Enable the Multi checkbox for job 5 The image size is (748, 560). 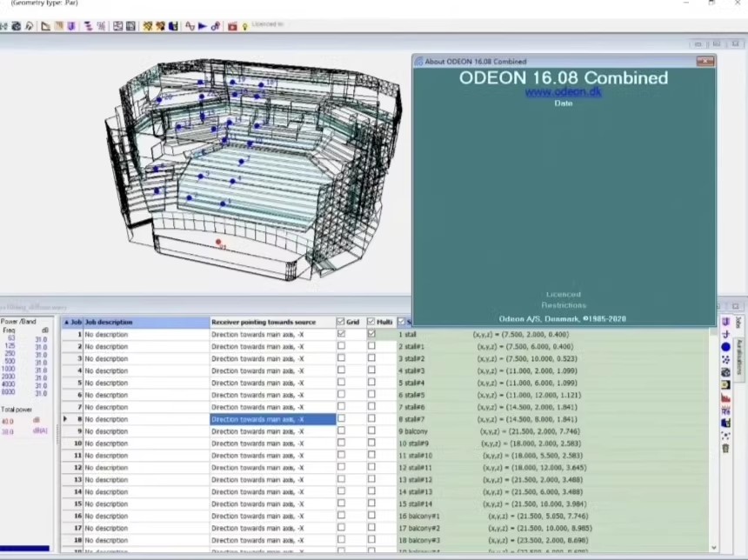[371, 382]
